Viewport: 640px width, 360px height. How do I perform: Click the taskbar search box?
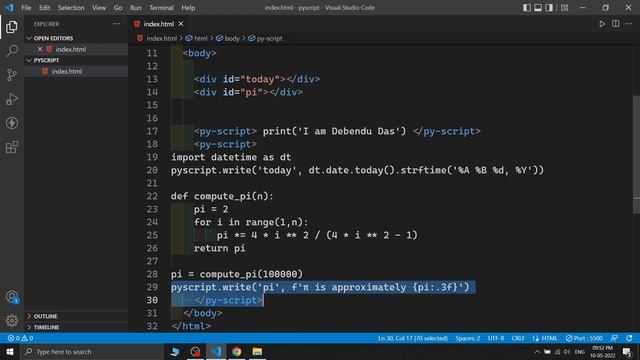point(92,351)
